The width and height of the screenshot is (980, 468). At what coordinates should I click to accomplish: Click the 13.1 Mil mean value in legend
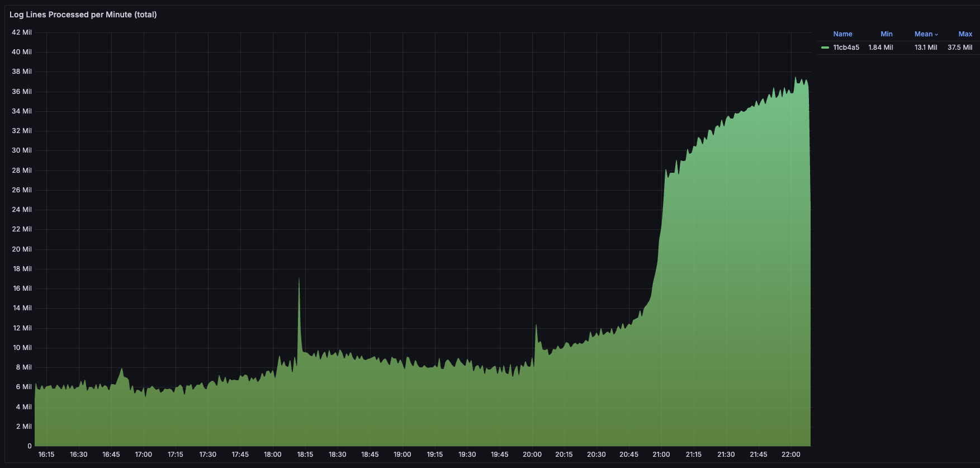(926, 48)
